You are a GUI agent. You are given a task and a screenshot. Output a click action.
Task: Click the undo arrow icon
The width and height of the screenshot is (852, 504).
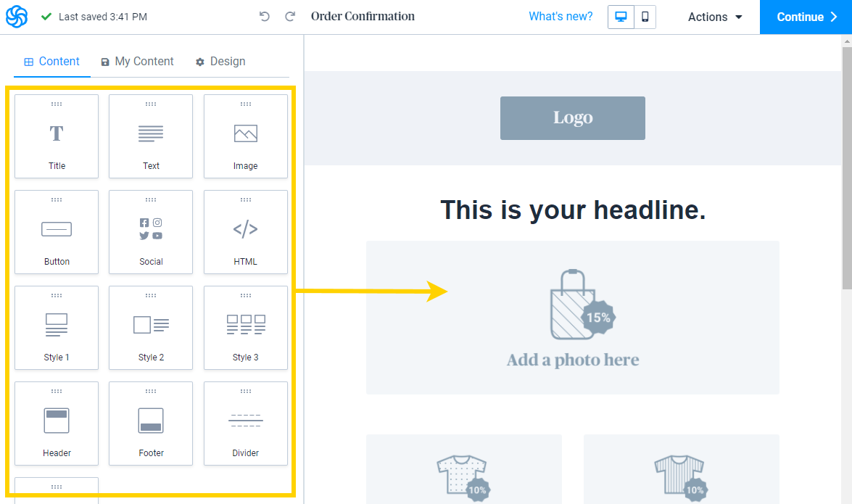pos(265,17)
